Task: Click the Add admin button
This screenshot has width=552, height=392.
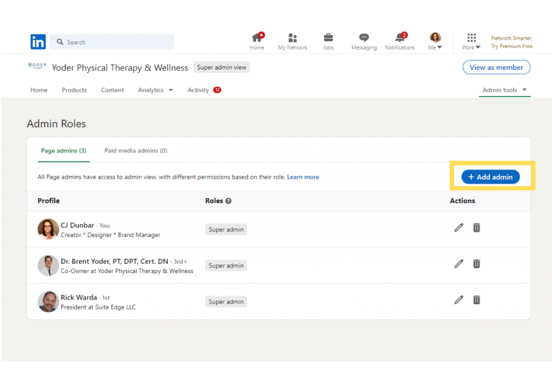Action: point(491,177)
